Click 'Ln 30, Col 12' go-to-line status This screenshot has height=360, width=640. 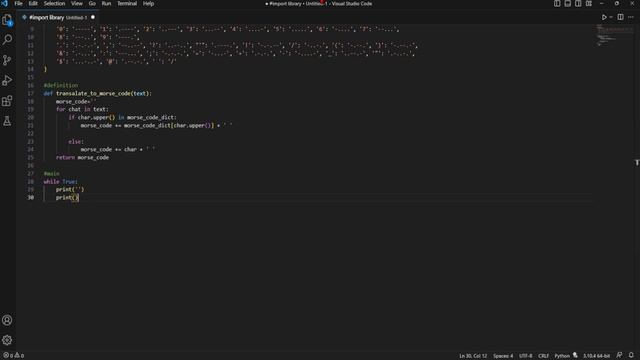tap(473, 356)
